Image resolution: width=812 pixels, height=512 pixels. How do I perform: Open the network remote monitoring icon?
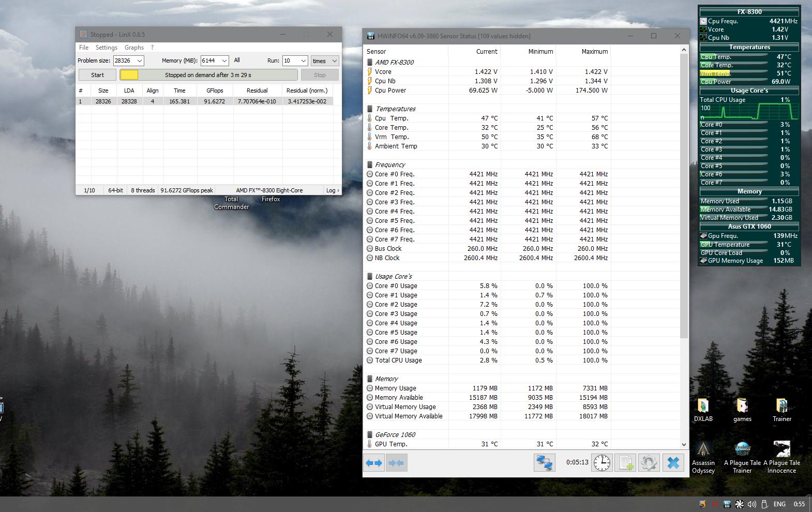[544, 463]
